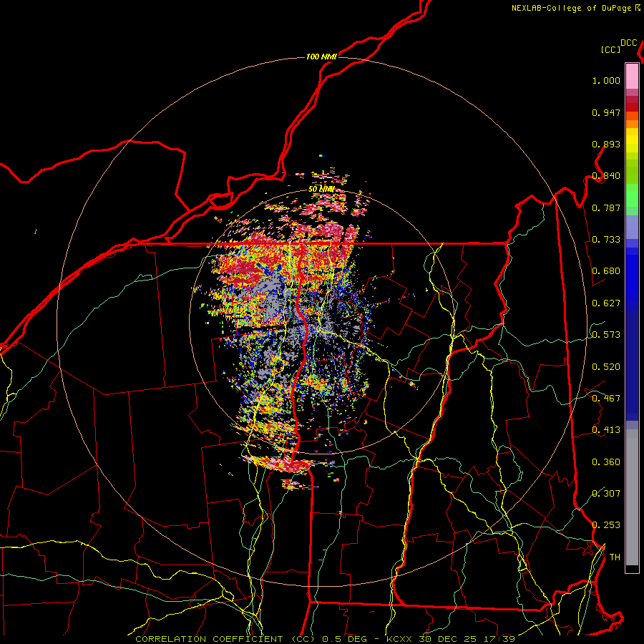Click the 100 NMI range ring label

click(x=321, y=57)
